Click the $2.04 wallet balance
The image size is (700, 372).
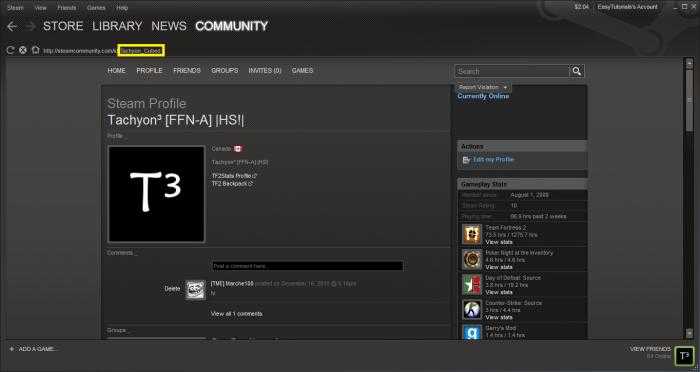[581, 7]
